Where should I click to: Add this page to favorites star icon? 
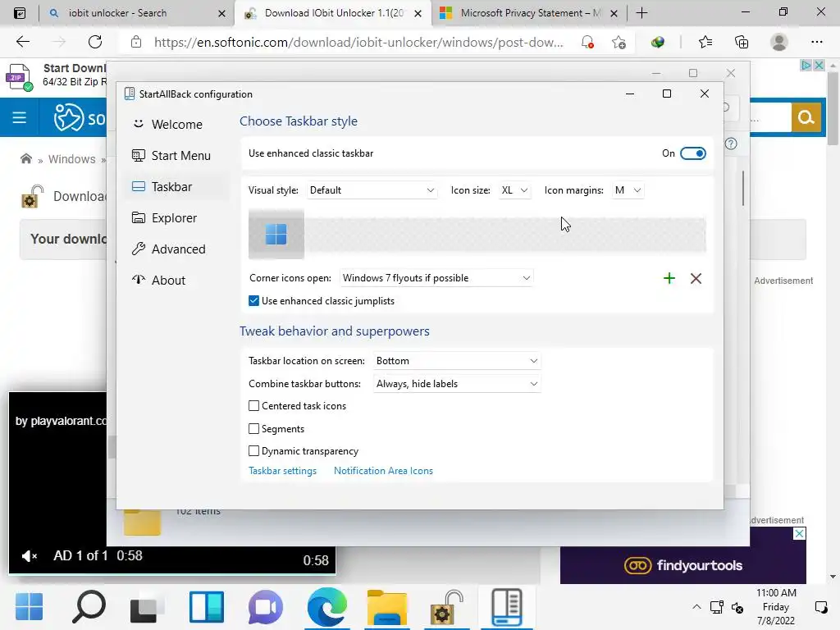tap(619, 43)
